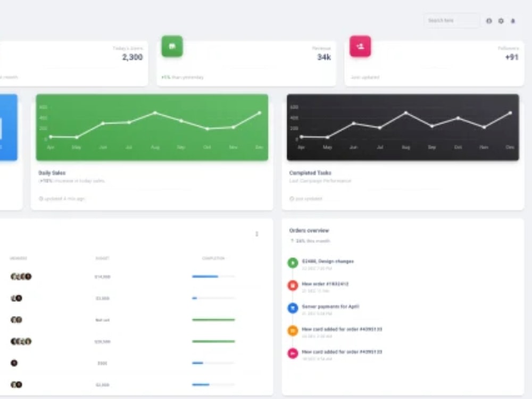
Task: Click the Daily Sales card title
Action: [x=52, y=173]
